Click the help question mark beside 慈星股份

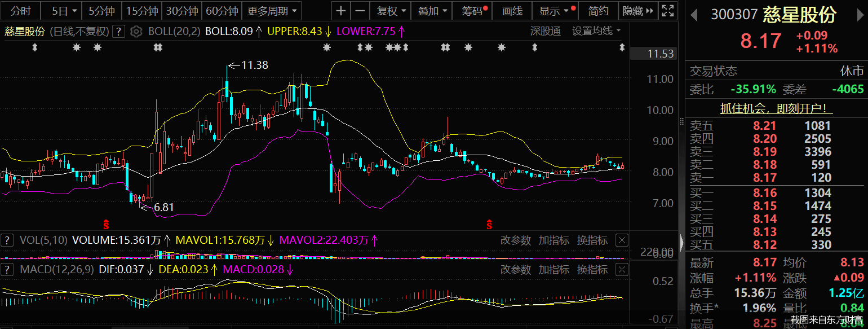click(x=118, y=32)
